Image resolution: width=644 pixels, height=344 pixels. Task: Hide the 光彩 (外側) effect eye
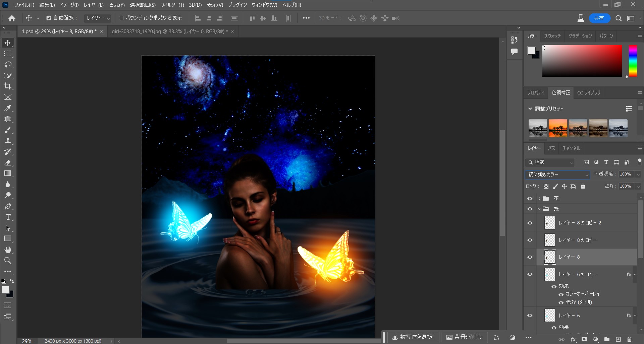(x=561, y=302)
